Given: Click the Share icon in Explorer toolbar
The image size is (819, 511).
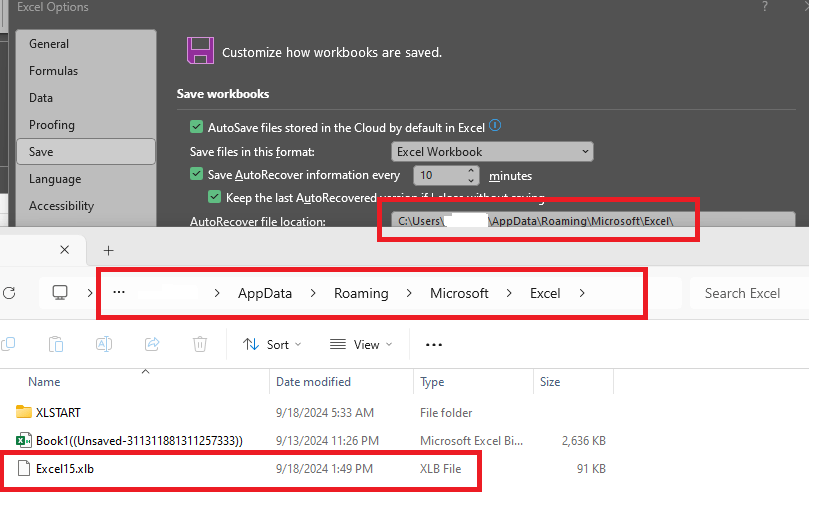Looking at the screenshot, I should click(152, 344).
